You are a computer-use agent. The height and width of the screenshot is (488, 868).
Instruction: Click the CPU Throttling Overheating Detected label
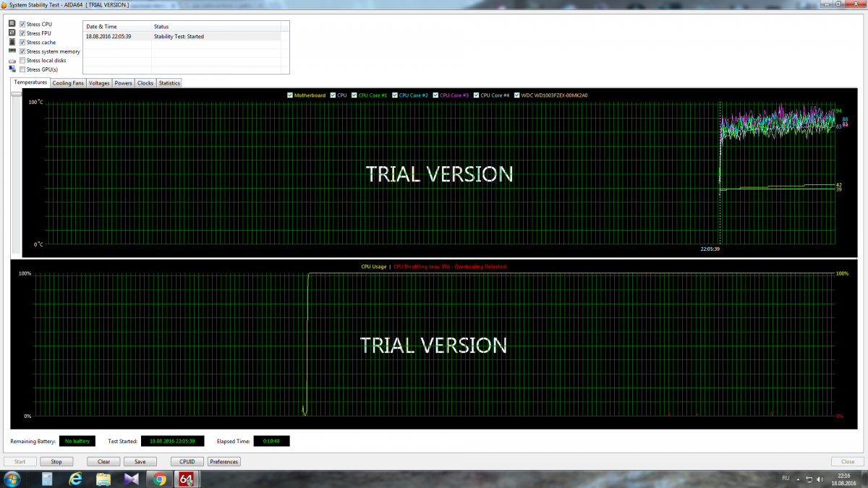click(x=450, y=267)
